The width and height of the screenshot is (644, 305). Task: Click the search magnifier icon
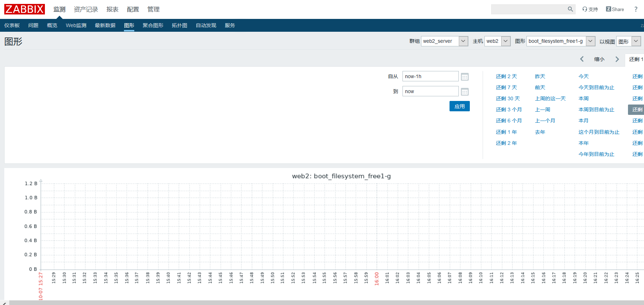coord(570,9)
